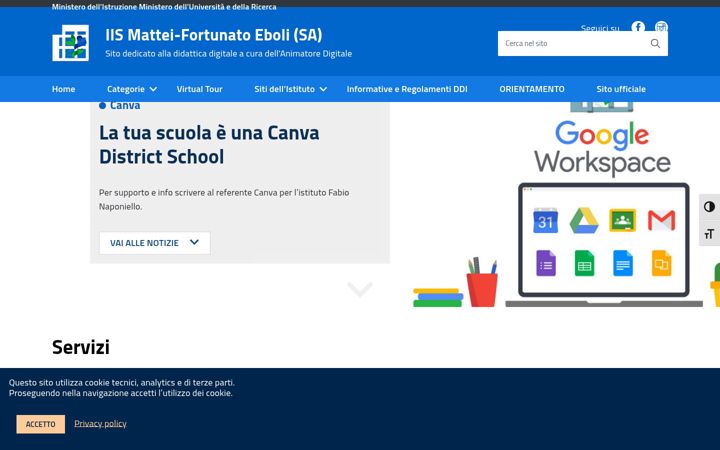
Task: Open the Instagram profile icon
Action: pos(661,27)
